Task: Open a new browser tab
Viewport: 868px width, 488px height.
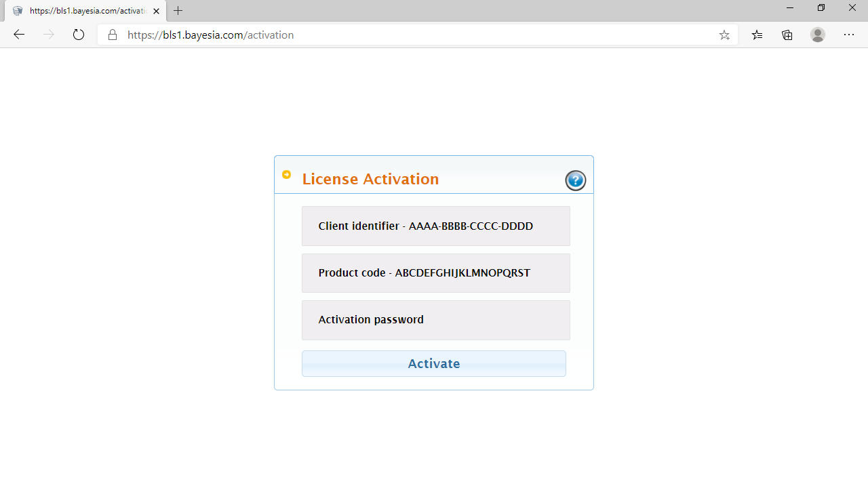Action: tap(178, 10)
